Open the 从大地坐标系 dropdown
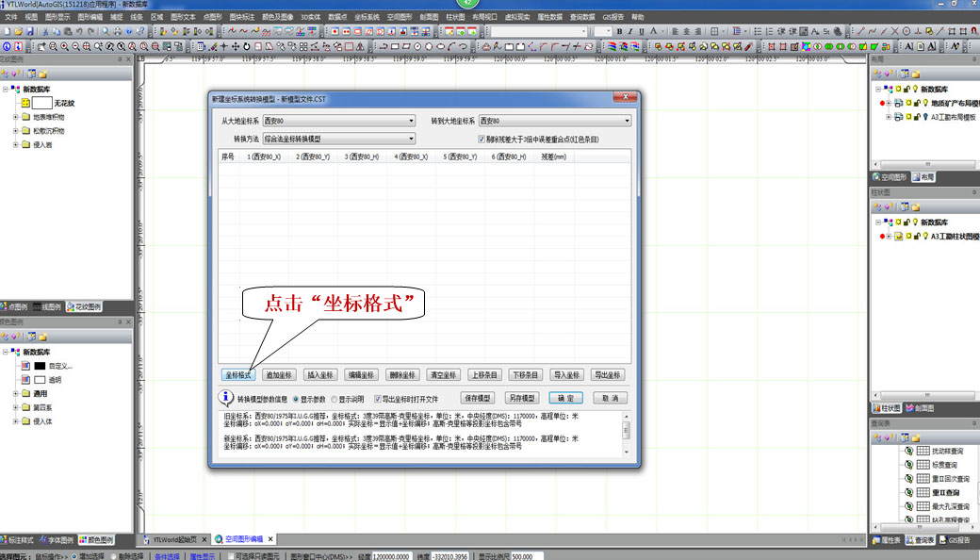Viewport: 980px width, 560px height. point(338,121)
